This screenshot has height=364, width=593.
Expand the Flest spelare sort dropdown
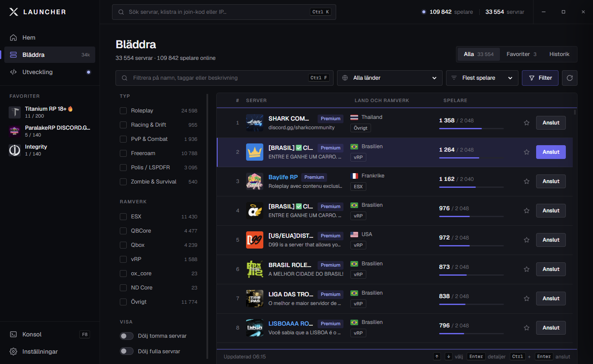pos(482,78)
